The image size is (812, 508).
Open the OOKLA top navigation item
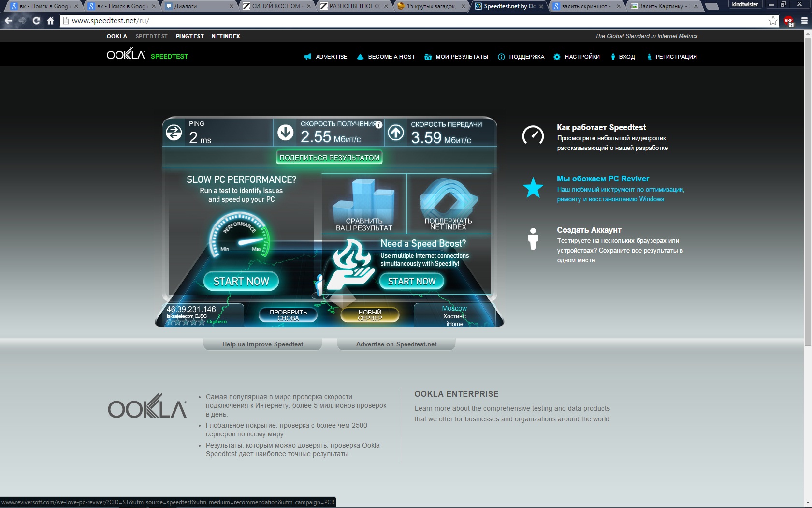[x=117, y=36]
